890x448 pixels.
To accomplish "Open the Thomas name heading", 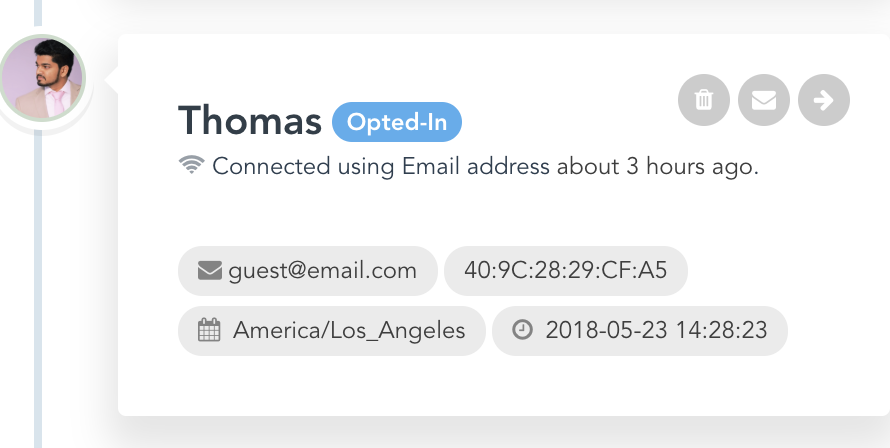I will (x=250, y=120).
